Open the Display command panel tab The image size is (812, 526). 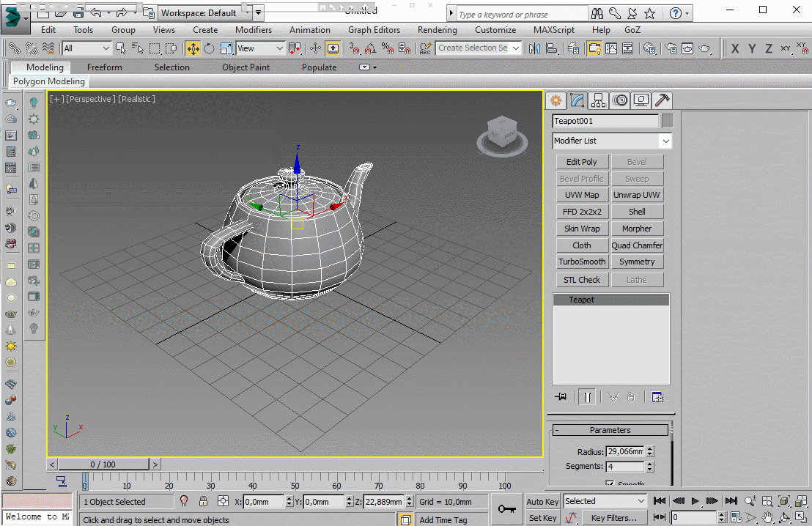(x=641, y=100)
